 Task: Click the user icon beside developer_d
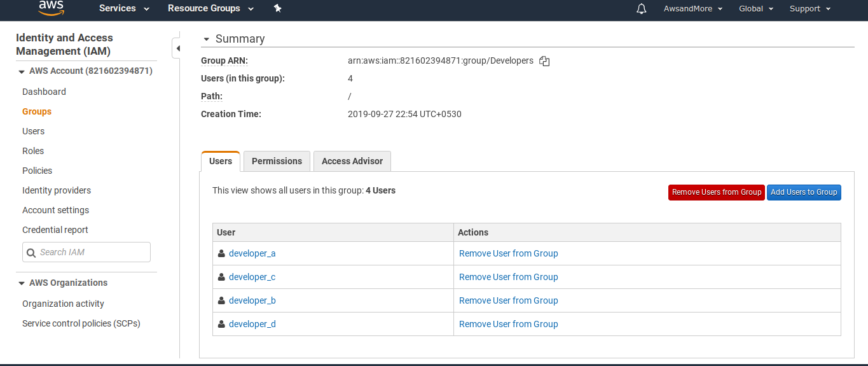[x=221, y=324]
